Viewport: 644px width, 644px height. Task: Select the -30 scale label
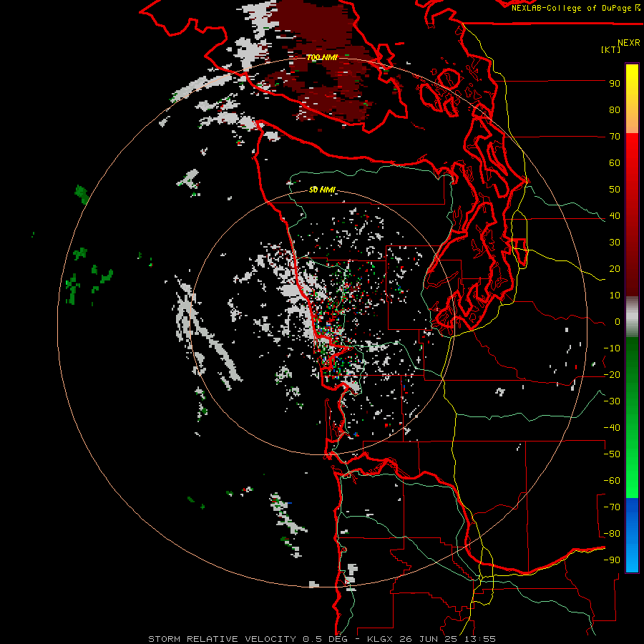point(612,401)
